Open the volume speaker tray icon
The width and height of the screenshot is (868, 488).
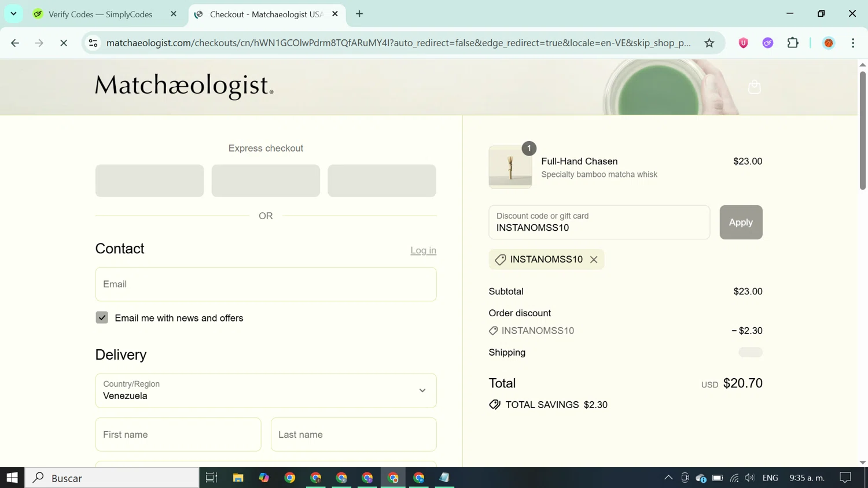[749, 478]
